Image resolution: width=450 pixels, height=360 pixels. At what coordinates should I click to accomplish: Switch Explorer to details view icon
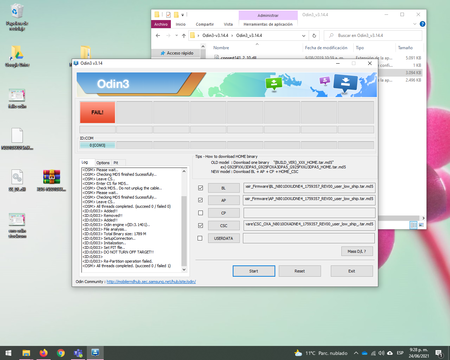pyautogui.click(x=413, y=225)
